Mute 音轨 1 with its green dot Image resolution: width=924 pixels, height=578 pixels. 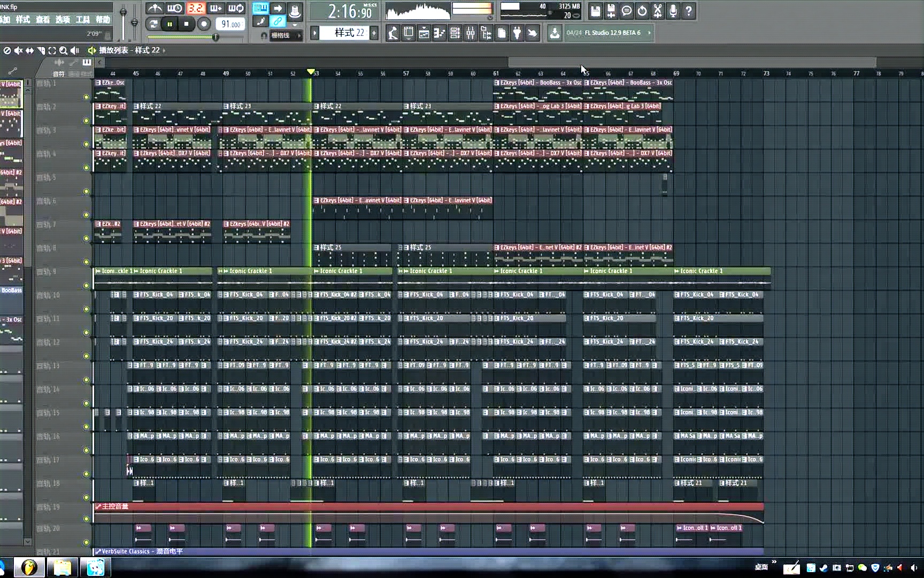click(x=86, y=97)
